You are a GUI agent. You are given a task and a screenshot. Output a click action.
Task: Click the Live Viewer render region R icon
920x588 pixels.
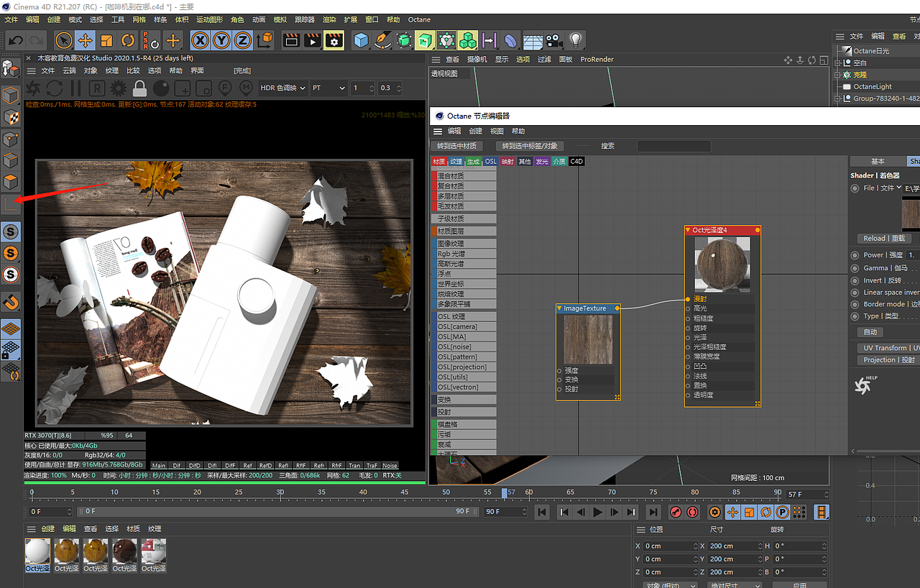[97, 88]
